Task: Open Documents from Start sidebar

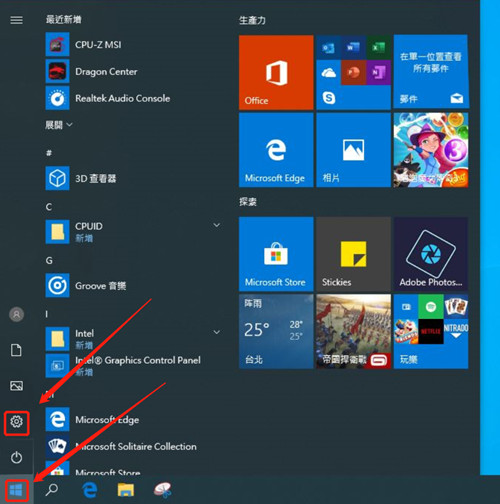Action: (16, 350)
